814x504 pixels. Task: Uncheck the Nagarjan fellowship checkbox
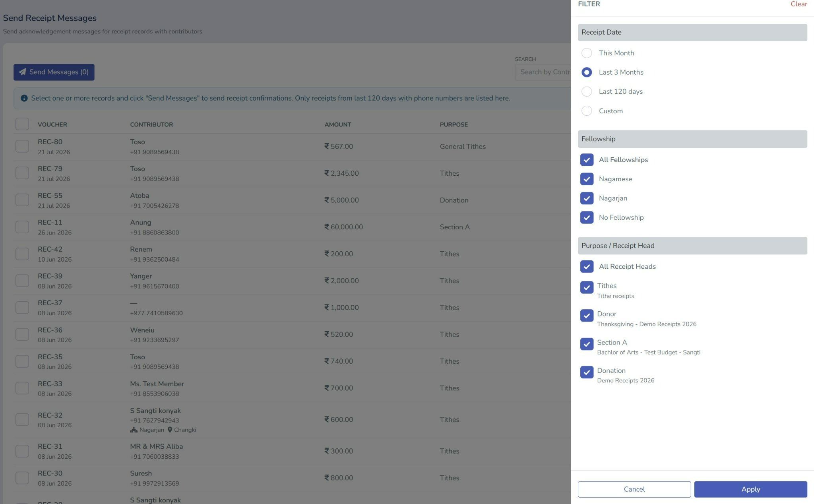click(587, 198)
